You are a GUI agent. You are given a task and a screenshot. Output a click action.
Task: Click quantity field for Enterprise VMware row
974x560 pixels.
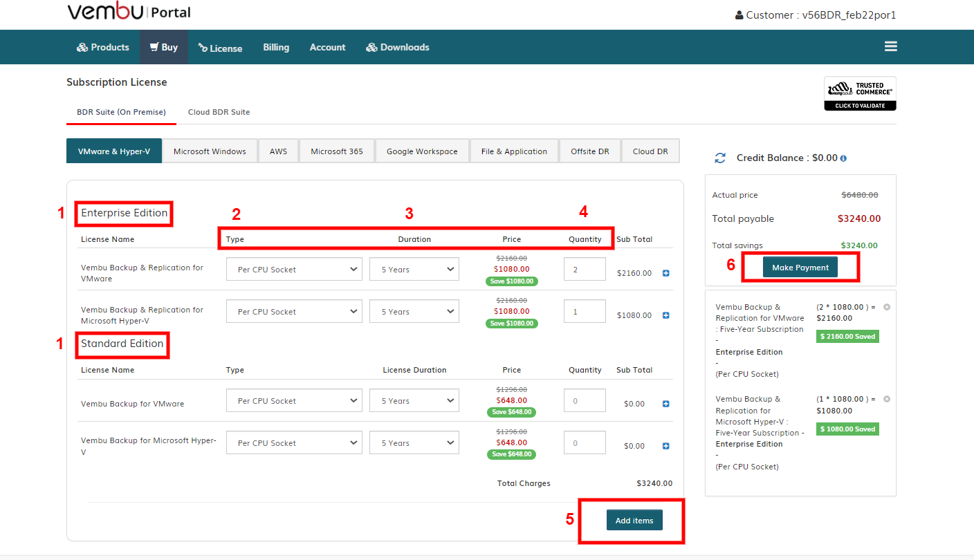click(585, 270)
